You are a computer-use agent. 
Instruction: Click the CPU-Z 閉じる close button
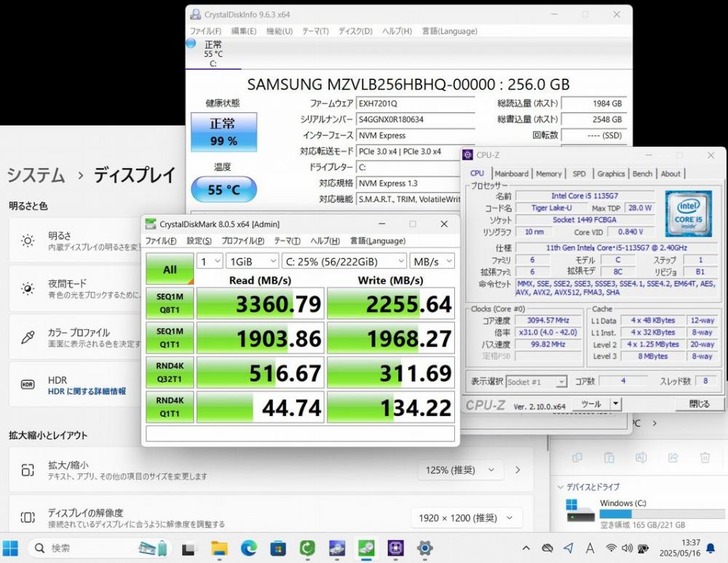(x=699, y=404)
